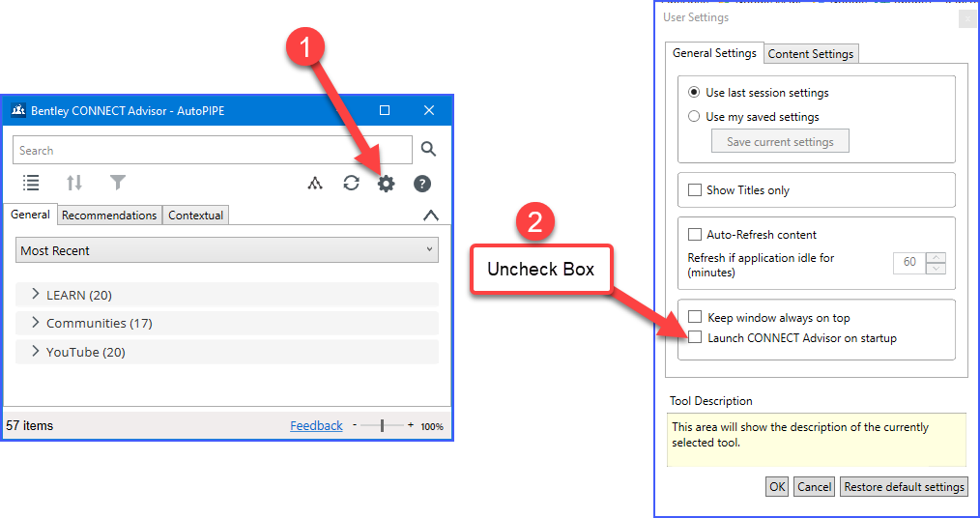Open the list view icon
Viewport: 980px width, 518px height.
click(31, 183)
